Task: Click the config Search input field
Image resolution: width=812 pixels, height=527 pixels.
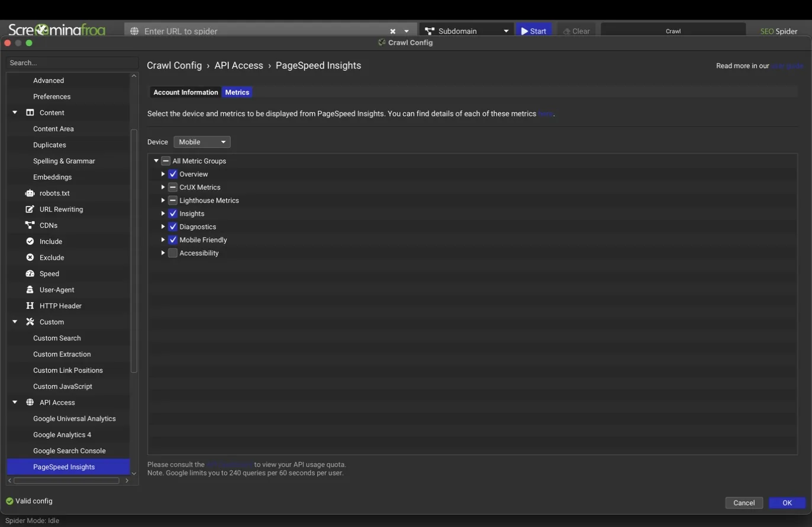Action: 72,63
